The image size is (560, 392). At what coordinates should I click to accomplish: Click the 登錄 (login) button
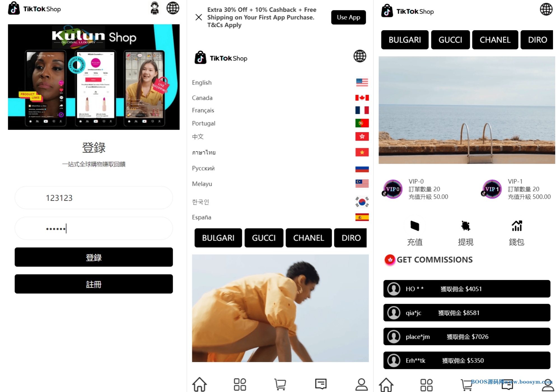[94, 257]
